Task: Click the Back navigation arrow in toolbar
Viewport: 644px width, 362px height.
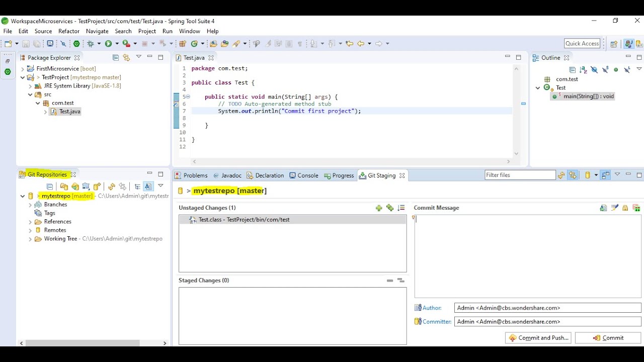Action: point(361,44)
